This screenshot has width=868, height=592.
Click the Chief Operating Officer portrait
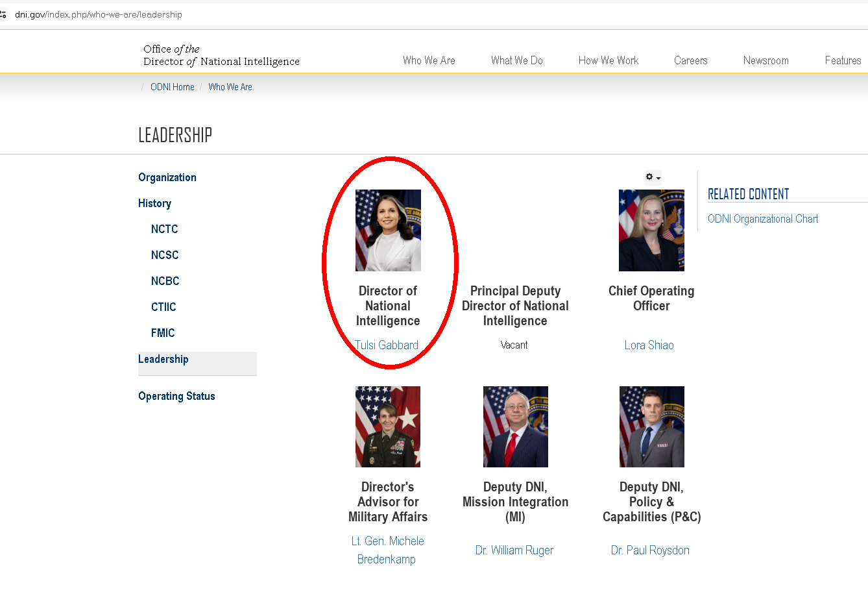[x=651, y=230]
